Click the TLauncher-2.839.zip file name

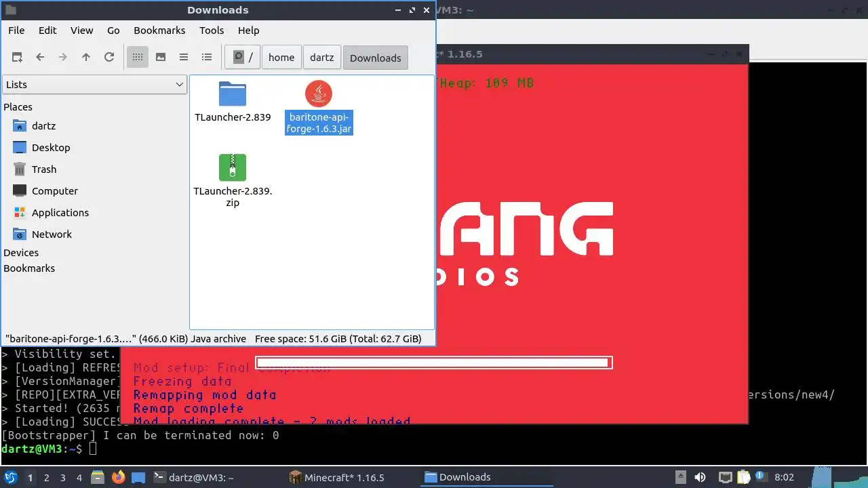click(233, 197)
